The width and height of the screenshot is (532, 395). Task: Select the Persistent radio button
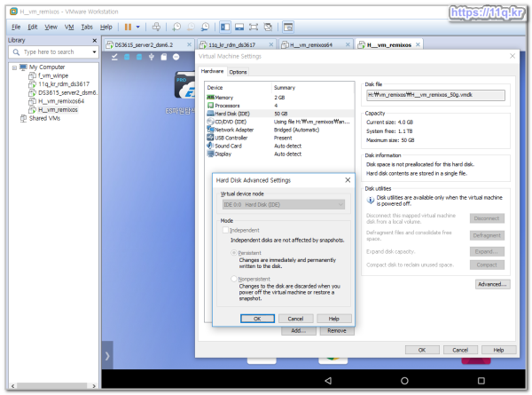(x=234, y=253)
